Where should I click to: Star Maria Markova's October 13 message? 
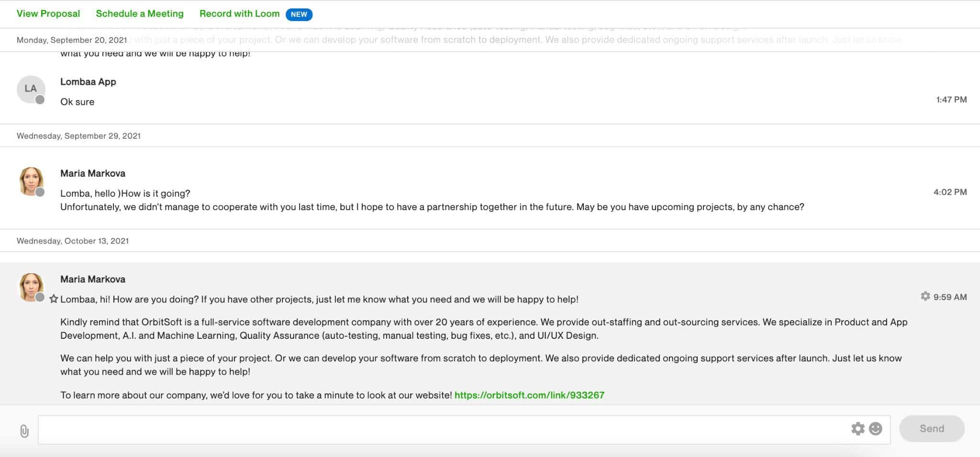(x=54, y=299)
